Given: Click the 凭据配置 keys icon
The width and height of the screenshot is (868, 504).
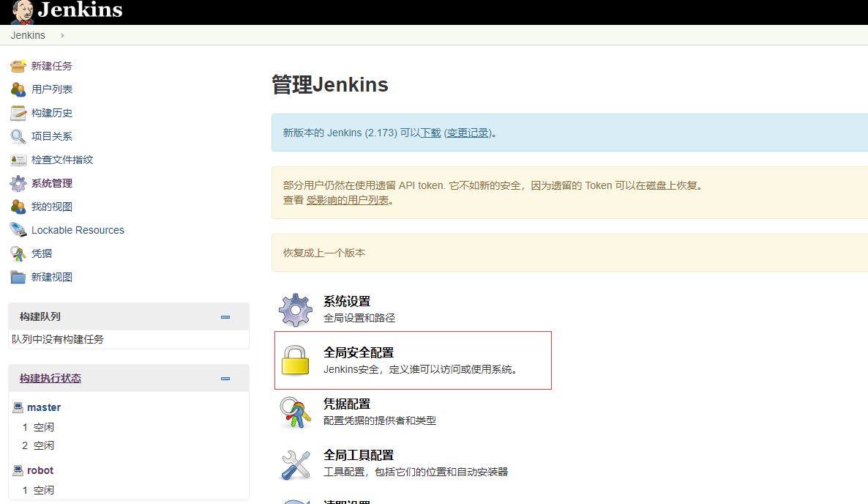Looking at the screenshot, I should 295,412.
